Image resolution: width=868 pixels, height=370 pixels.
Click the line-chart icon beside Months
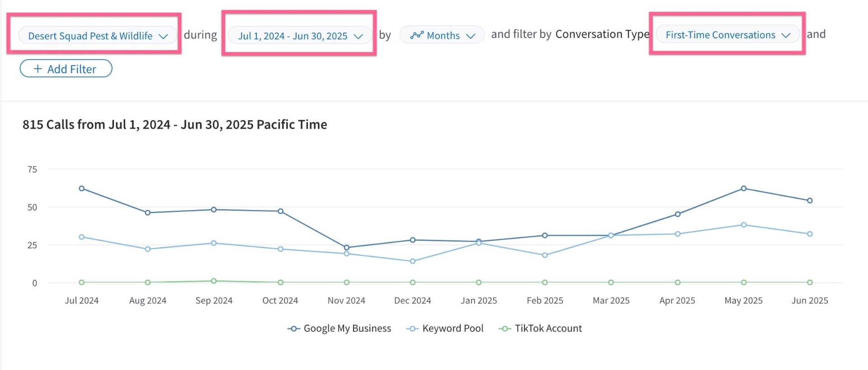pos(417,35)
